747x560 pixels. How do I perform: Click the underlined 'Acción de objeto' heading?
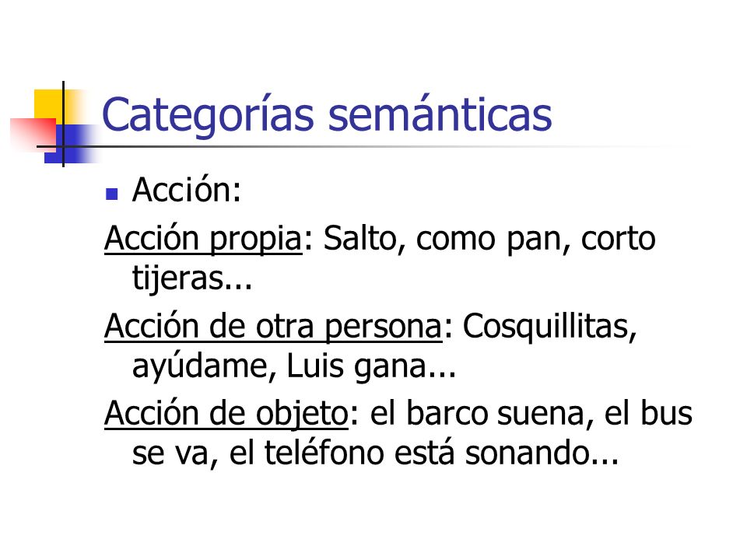pyautogui.click(x=226, y=413)
